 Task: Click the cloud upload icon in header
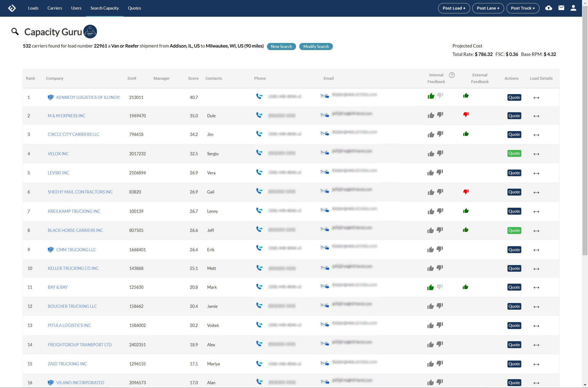(x=548, y=8)
